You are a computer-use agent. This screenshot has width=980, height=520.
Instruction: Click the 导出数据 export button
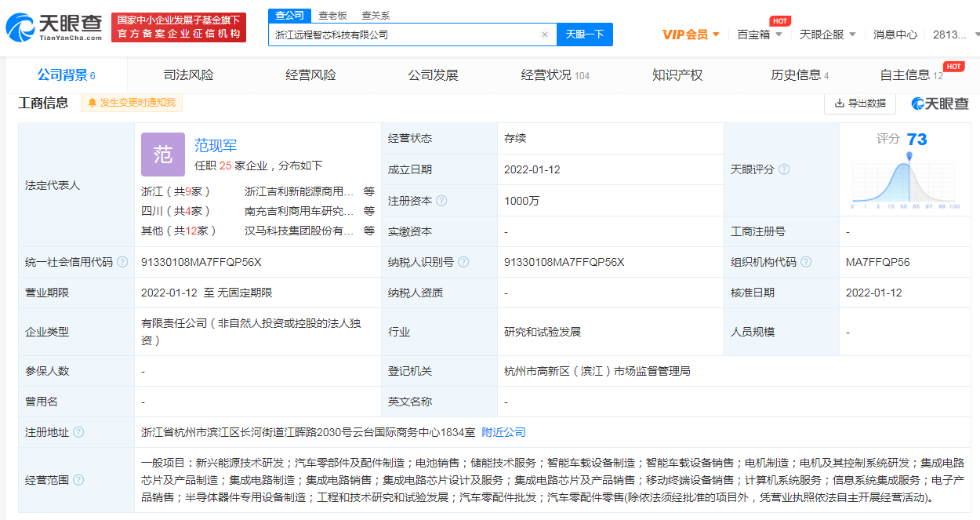pyautogui.click(x=860, y=103)
